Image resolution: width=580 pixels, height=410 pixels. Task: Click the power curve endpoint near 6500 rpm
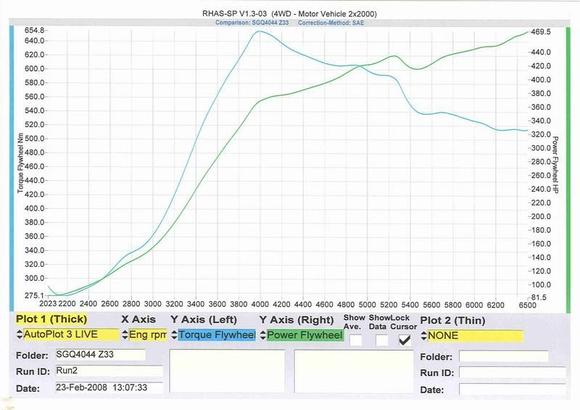point(527,33)
